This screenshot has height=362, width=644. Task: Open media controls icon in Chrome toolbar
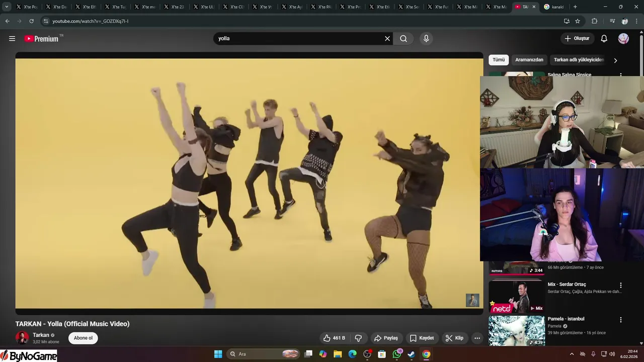pyautogui.click(x=612, y=21)
